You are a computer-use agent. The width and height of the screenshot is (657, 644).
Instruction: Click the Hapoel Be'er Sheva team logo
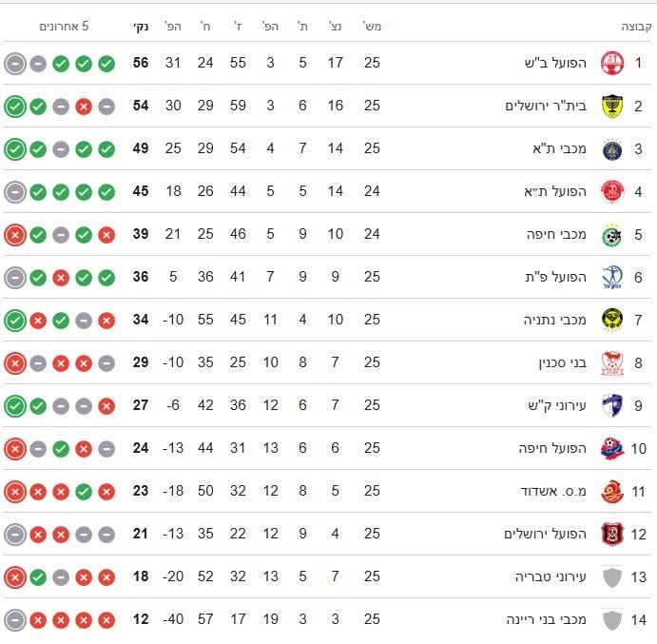tap(612, 64)
